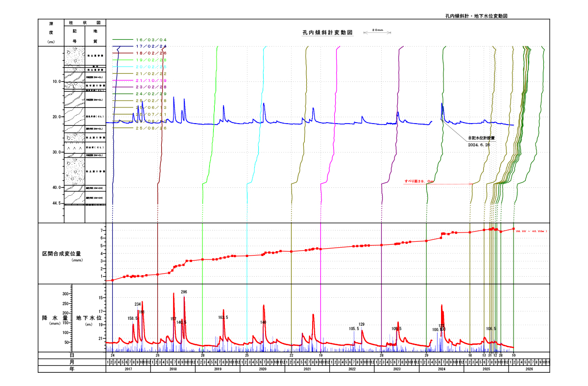Click the 163.5 rainfall peak label
Image resolution: width=588 pixels, height=386 pixels.
[x=223, y=317]
